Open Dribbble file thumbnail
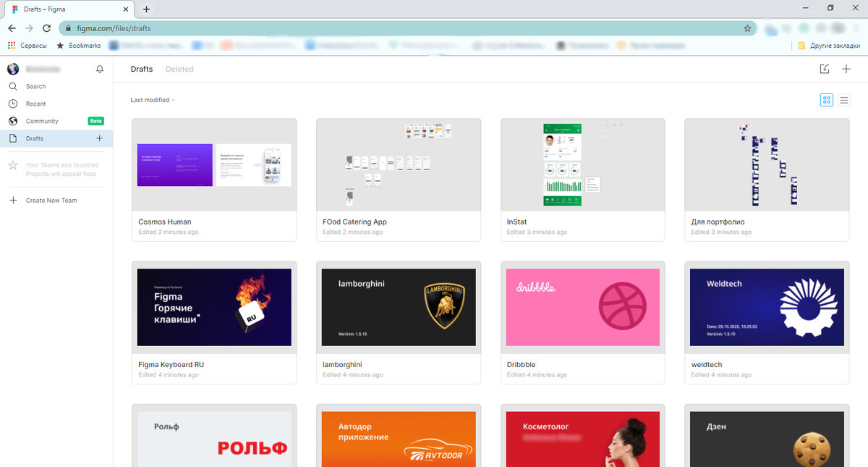This screenshot has width=868, height=467. (582, 308)
